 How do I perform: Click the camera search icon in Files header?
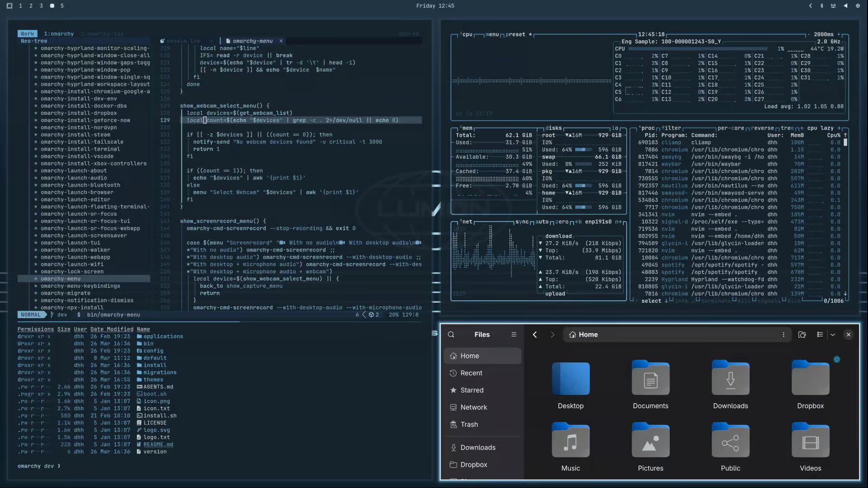(x=802, y=335)
